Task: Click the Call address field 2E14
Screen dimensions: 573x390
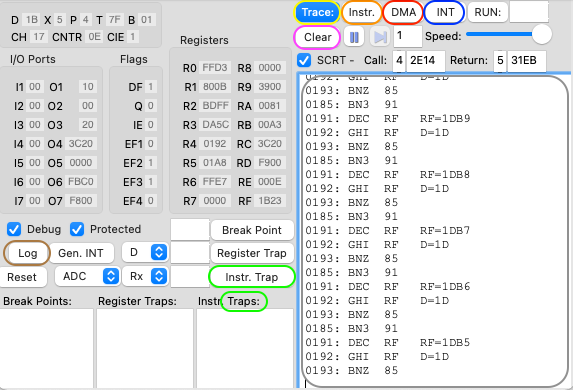Action: click(426, 61)
